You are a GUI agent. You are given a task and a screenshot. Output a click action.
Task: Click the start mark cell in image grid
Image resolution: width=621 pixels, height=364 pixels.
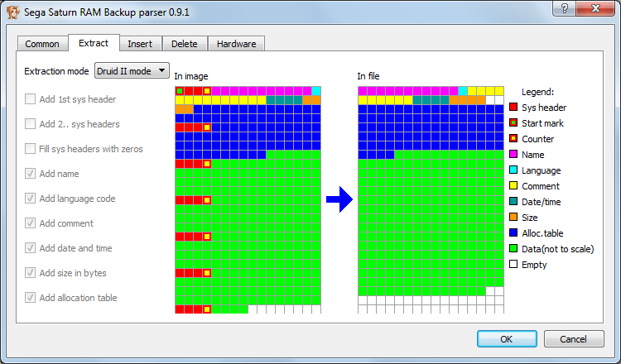[x=180, y=91]
